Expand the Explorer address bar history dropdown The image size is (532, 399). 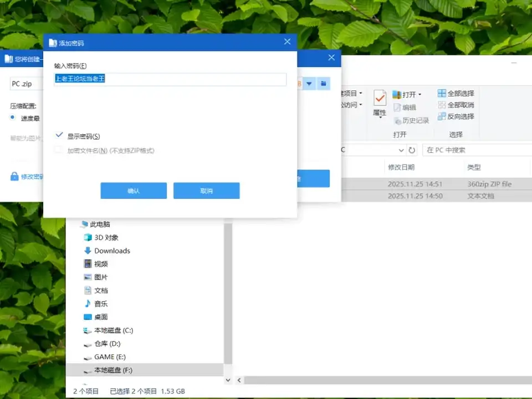pyautogui.click(x=401, y=150)
